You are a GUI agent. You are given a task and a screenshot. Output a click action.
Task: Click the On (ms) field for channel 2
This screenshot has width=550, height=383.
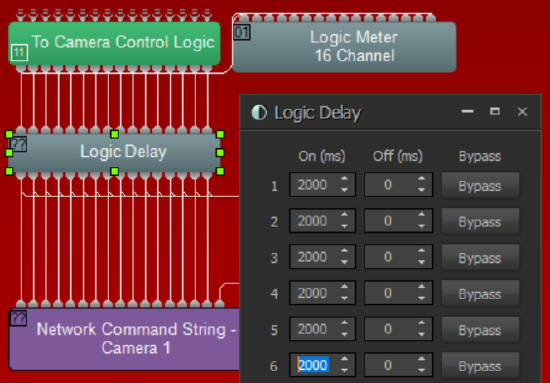pos(322,221)
